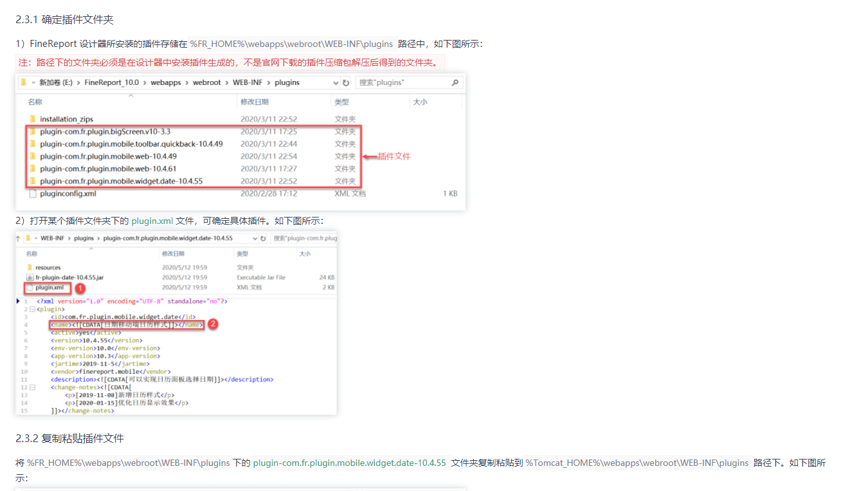Select WEB-INF breadcrumb in first explorer window

pos(247,82)
